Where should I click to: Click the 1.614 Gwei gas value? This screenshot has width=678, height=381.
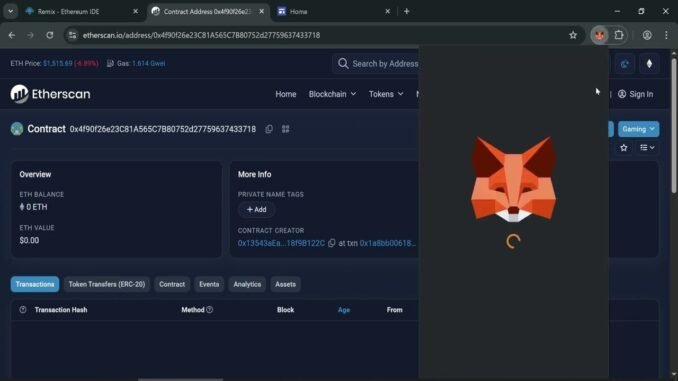148,64
